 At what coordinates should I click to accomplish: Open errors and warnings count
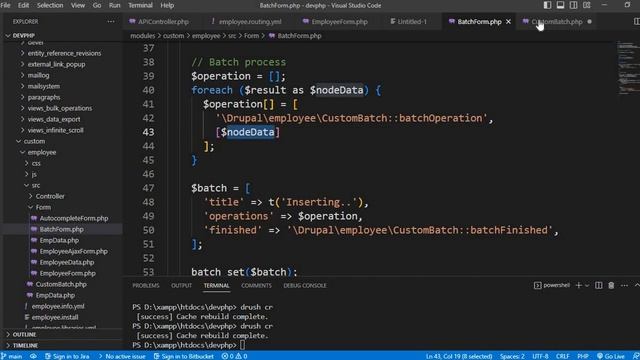pyautogui.click(x=234, y=356)
